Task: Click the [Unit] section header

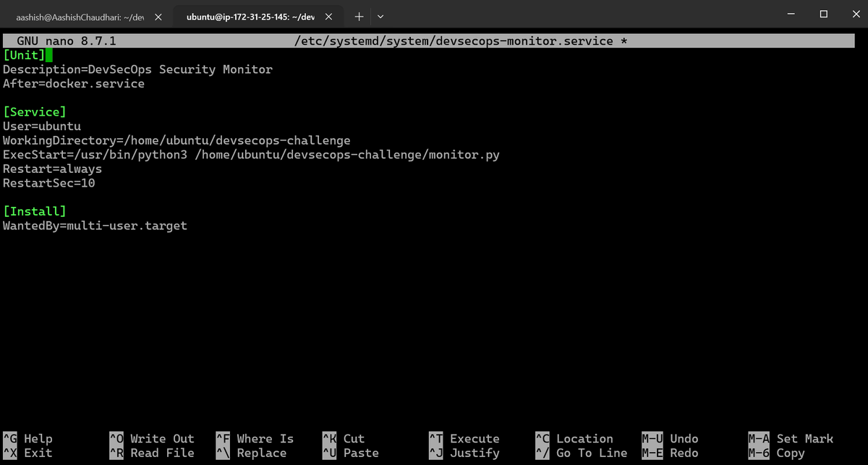Action: (x=24, y=55)
